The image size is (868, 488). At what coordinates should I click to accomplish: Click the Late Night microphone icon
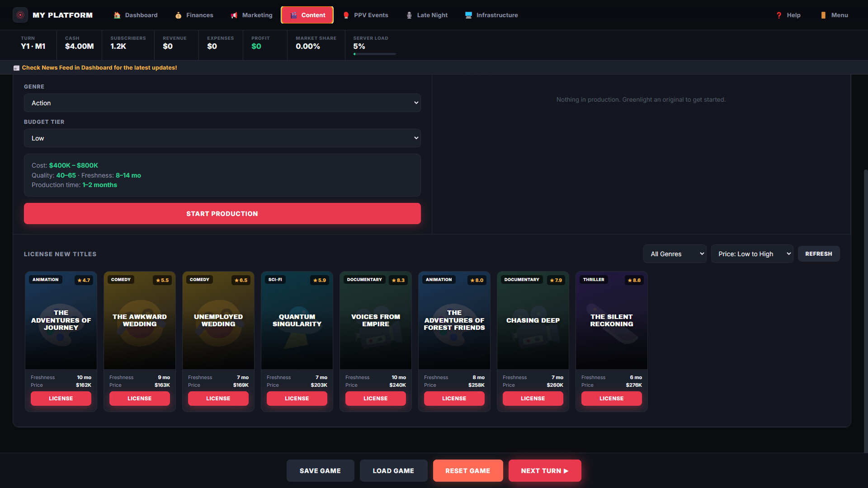tap(409, 15)
